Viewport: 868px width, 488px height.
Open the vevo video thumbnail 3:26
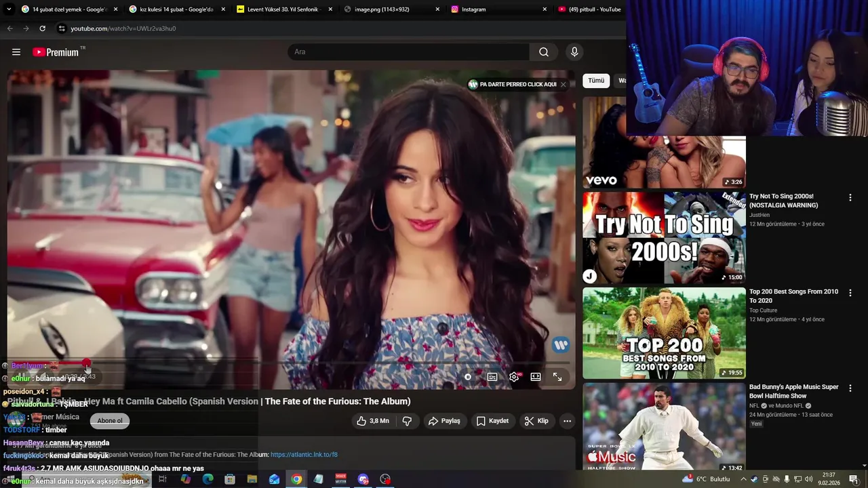pos(664,161)
